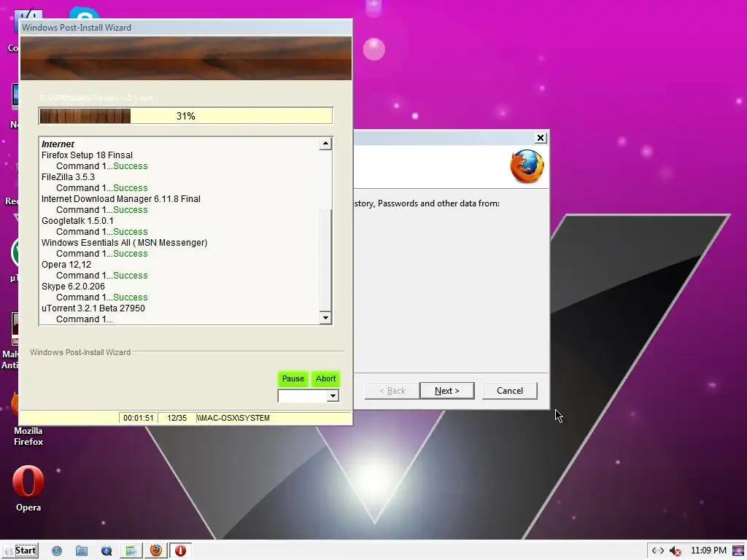Close the Firefox import wizard dialog
The height and width of the screenshot is (560, 747).
(x=541, y=138)
